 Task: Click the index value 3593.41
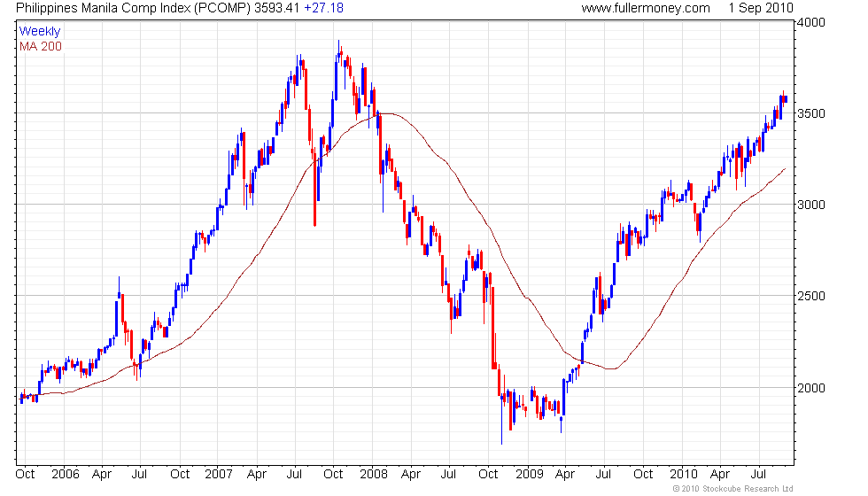coord(276,8)
